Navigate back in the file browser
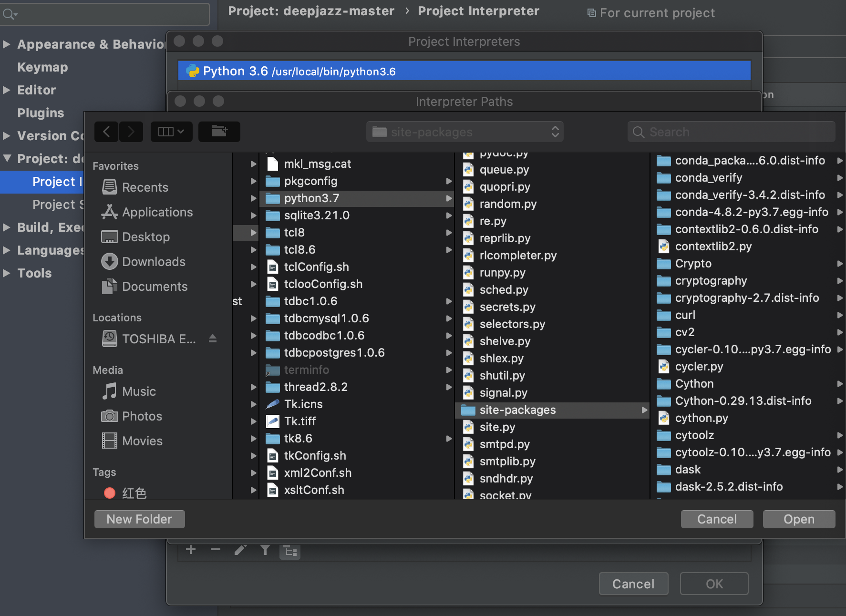This screenshot has width=846, height=616. point(106,132)
